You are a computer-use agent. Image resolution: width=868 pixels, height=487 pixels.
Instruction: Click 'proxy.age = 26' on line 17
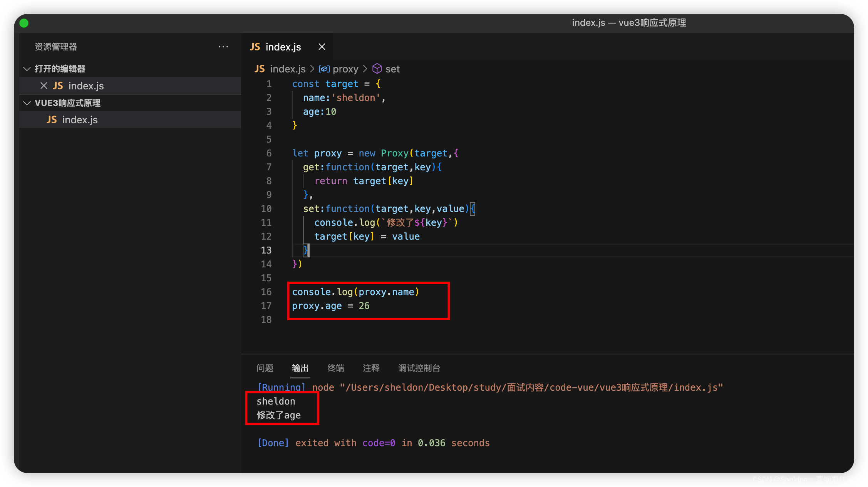click(x=331, y=306)
